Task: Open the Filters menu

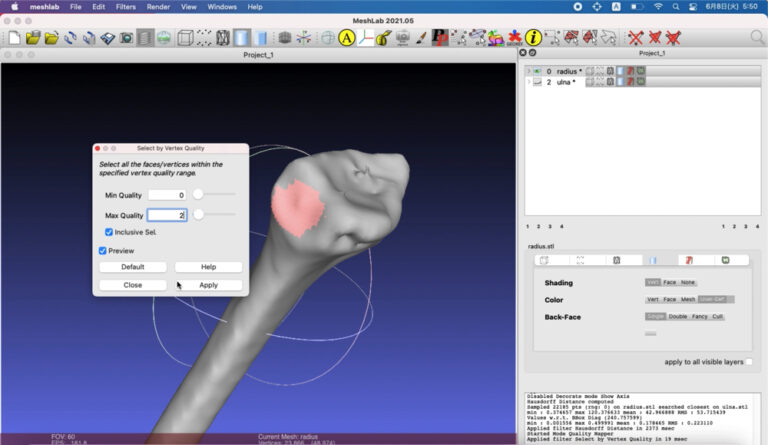Action: click(125, 7)
